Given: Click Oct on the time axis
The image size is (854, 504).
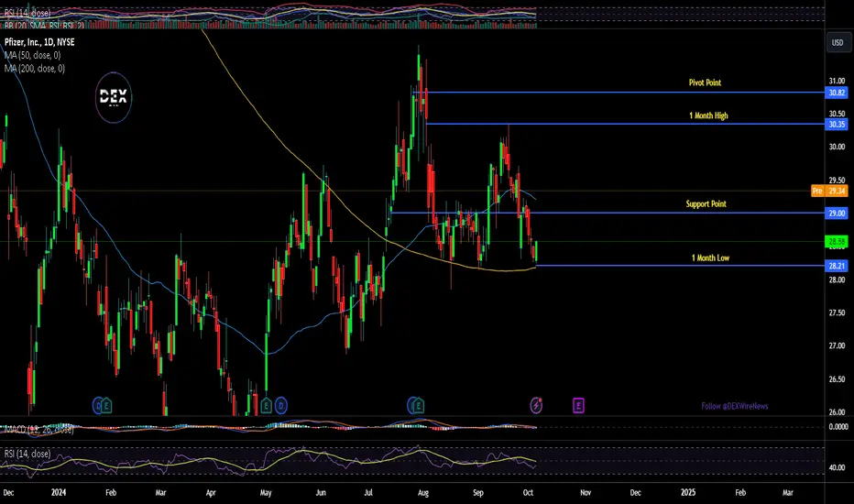Looking at the screenshot, I should tap(528, 492).
